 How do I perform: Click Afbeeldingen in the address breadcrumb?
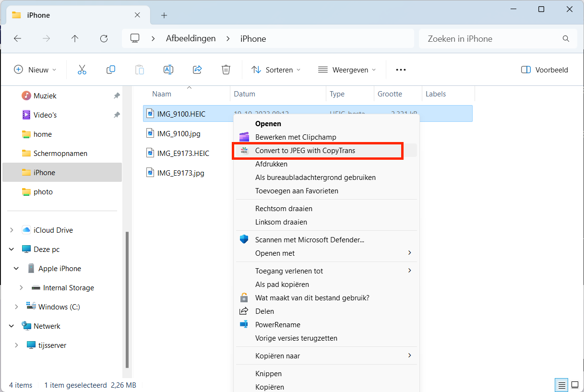point(191,39)
